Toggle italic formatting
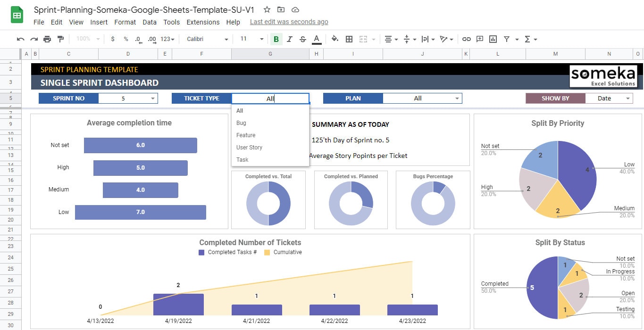The width and height of the screenshot is (644, 330). click(289, 39)
